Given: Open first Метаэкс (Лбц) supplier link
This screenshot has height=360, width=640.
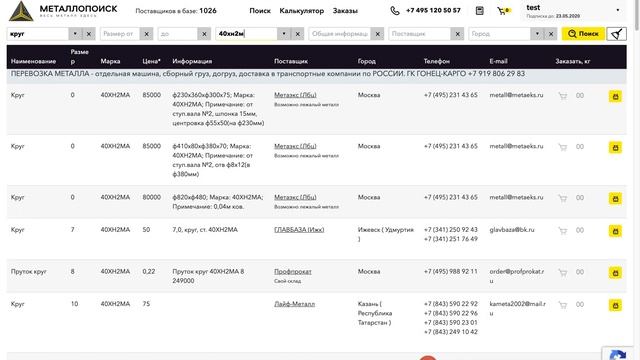Looking at the screenshot, I should pyautogui.click(x=295, y=95).
